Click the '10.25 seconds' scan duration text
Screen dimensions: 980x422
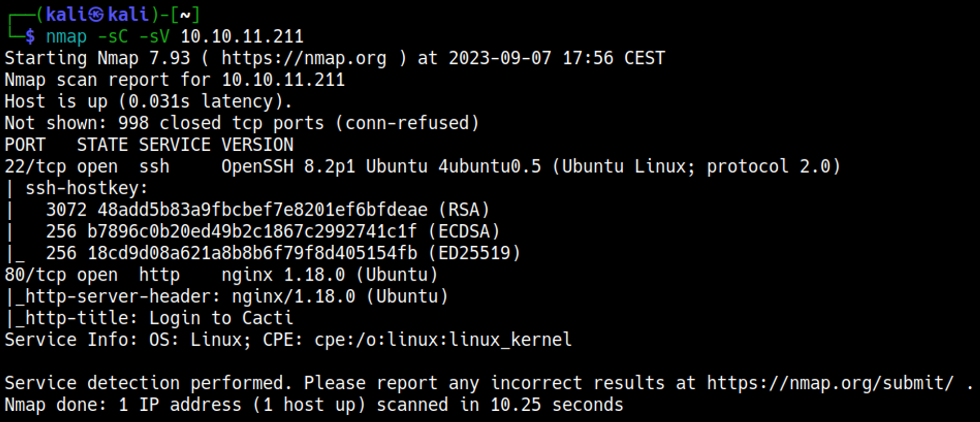tap(557, 405)
